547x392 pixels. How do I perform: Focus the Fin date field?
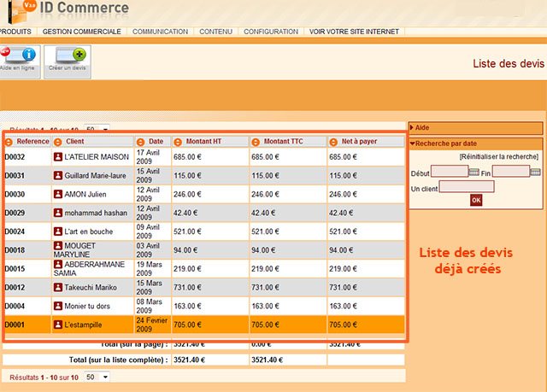[x=511, y=171]
